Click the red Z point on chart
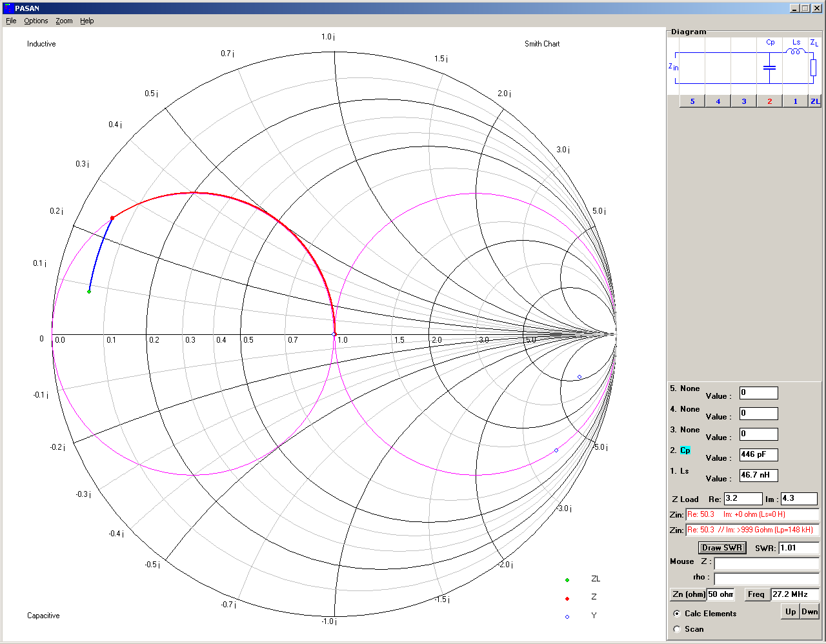826x644 pixels. [x=112, y=218]
